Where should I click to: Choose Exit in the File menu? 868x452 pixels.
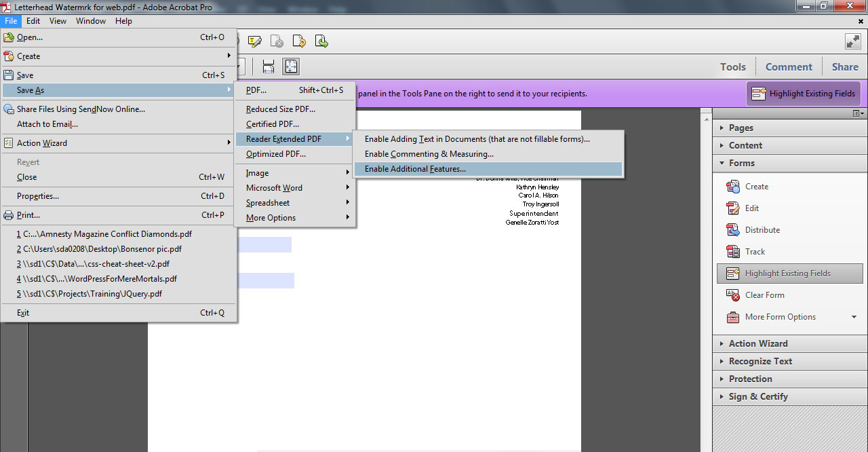(x=119, y=313)
